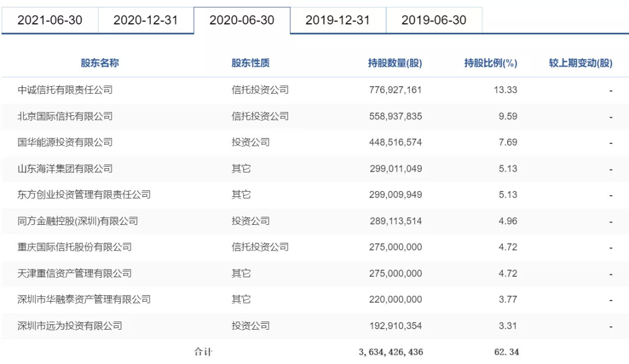Click the 合计 total label
The width and height of the screenshot is (629, 364).
tap(203, 352)
